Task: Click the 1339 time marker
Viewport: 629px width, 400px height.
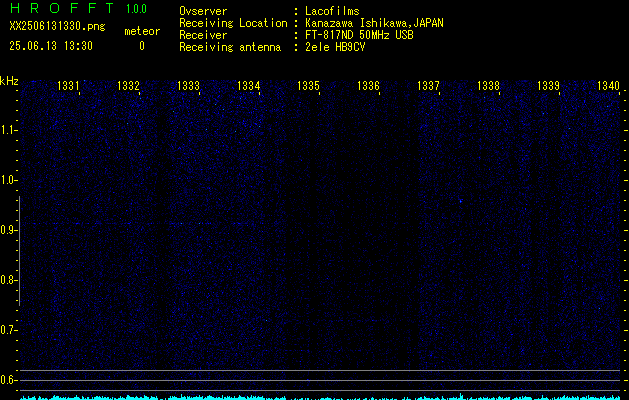Action: [548, 85]
